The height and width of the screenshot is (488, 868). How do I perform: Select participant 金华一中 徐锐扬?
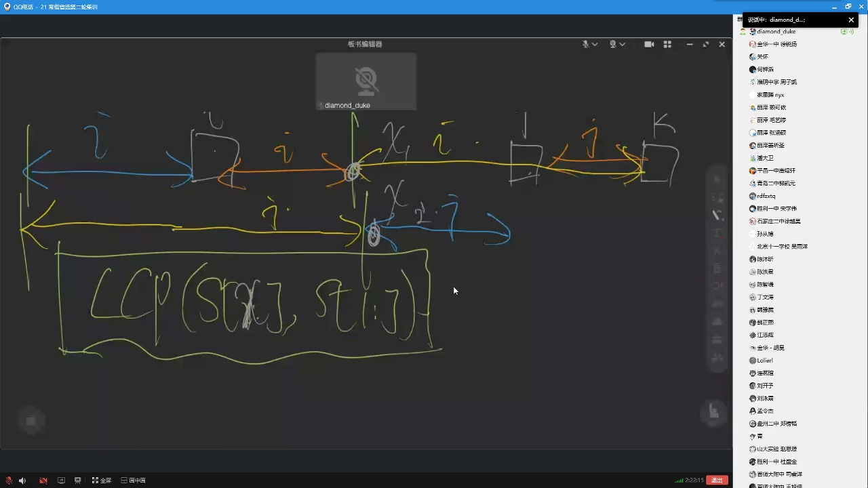point(776,44)
